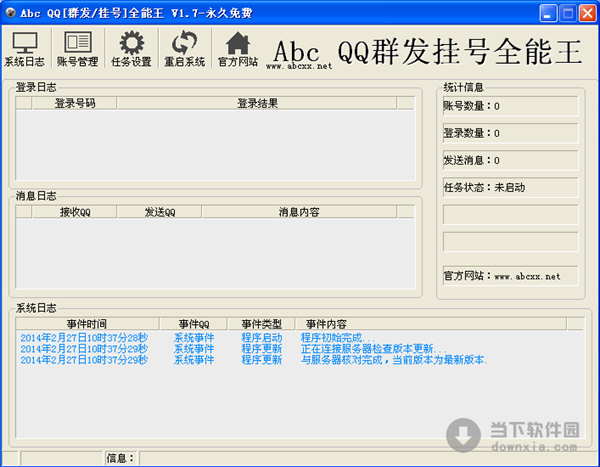Click the app icon in title bar
Viewport: 600px width, 467px height.
(x=10, y=13)
